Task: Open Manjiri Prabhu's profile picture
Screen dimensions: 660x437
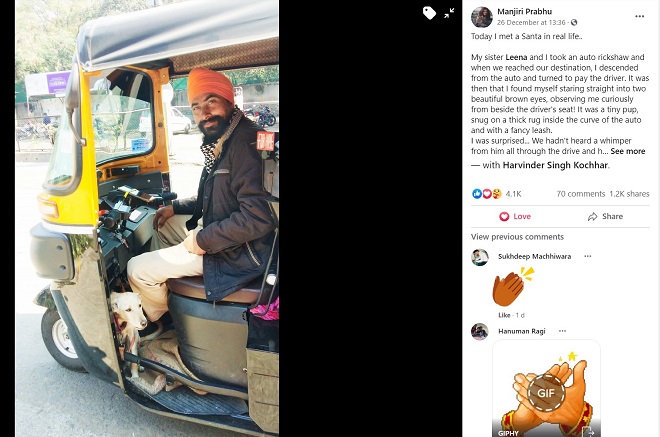Action: coord(482,17)
